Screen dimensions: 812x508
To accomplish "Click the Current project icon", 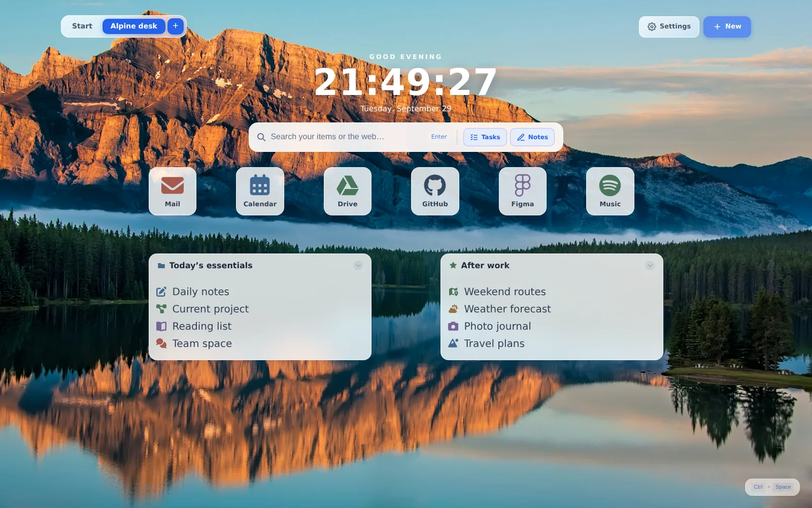I will click(161, 309).
